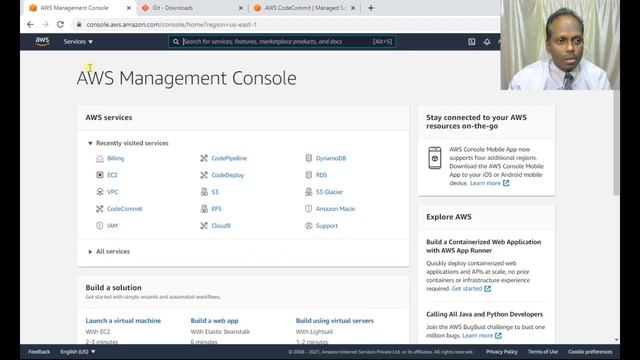Screen dimensions: 640x360
Task: Open the Terms of Use footer link
Action: click(x=543, y=352)
